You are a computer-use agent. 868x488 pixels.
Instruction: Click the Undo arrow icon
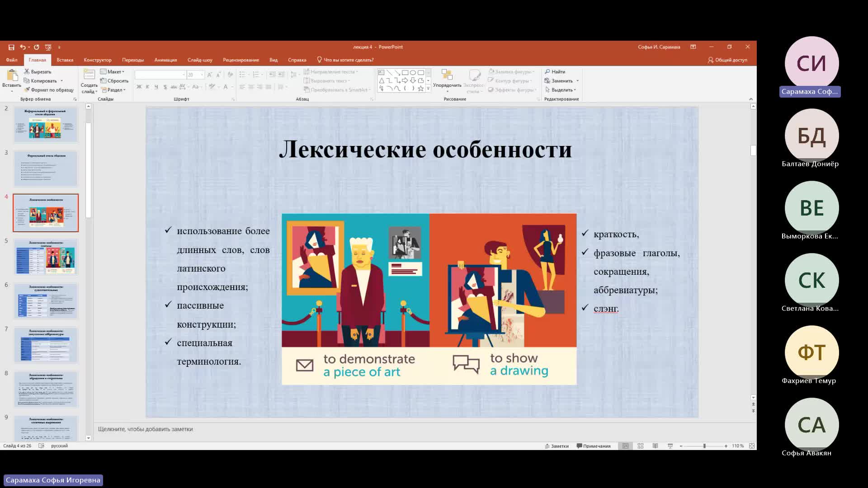point(23,47)
